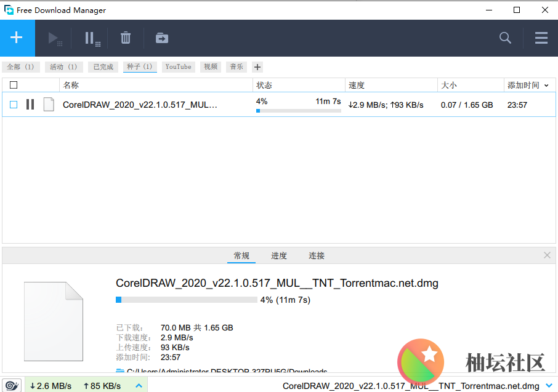Toggle sort arrow on 添加时间 column

546,86
